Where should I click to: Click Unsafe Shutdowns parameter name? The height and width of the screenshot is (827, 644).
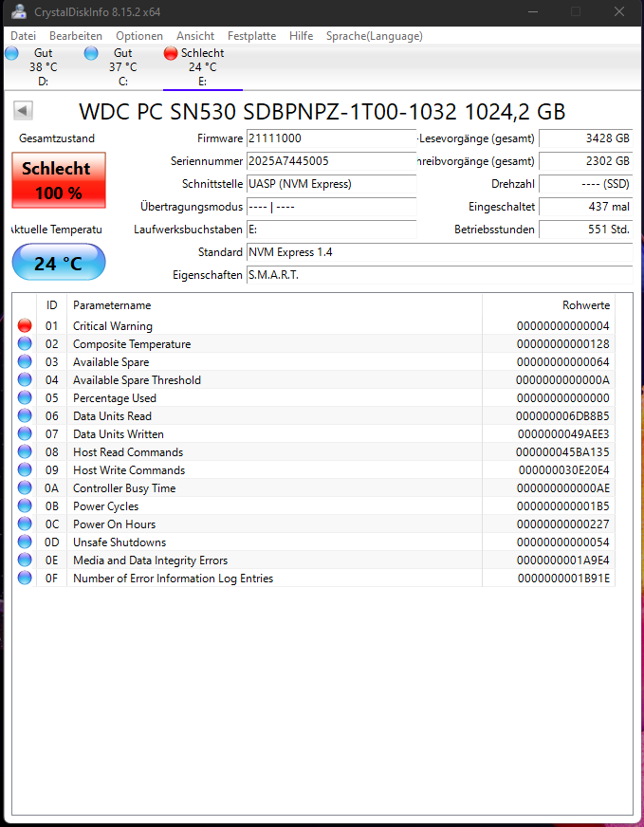(120, 542)
